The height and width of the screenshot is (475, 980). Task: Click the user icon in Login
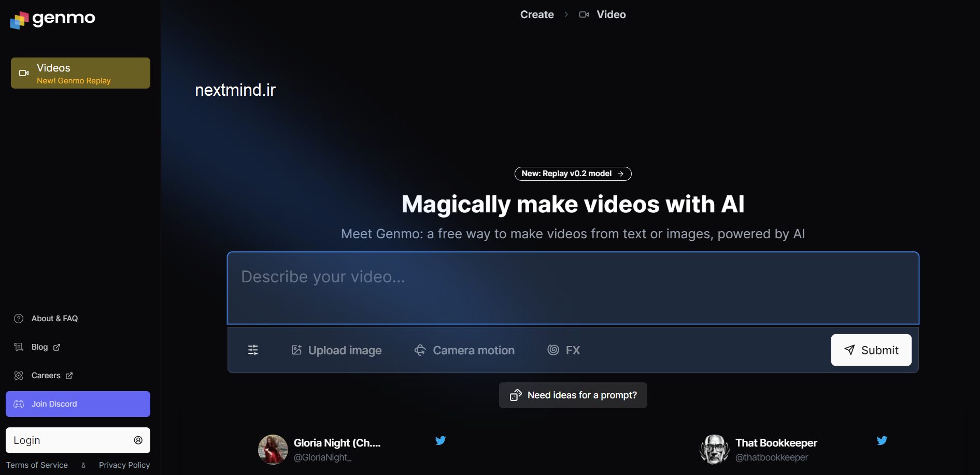pyautogui.click(x=138, y=440)
